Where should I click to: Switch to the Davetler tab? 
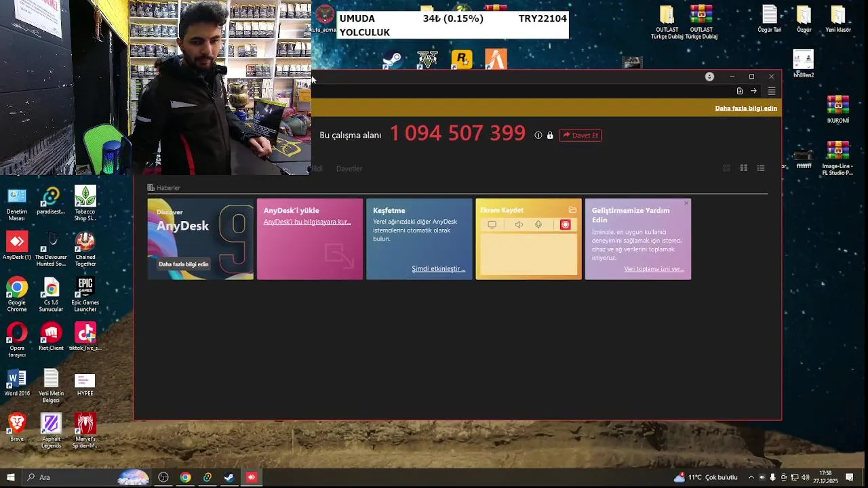349,169
